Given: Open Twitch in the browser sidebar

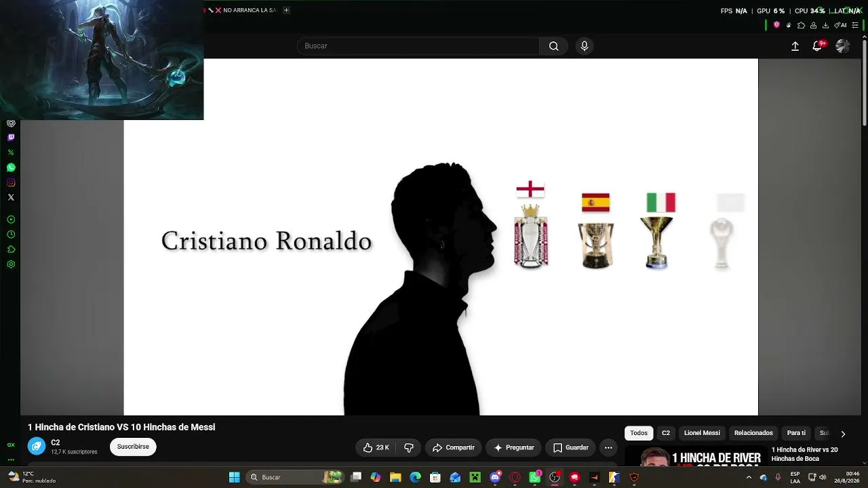Looking at the screenshot, I should tap(11, 138).
